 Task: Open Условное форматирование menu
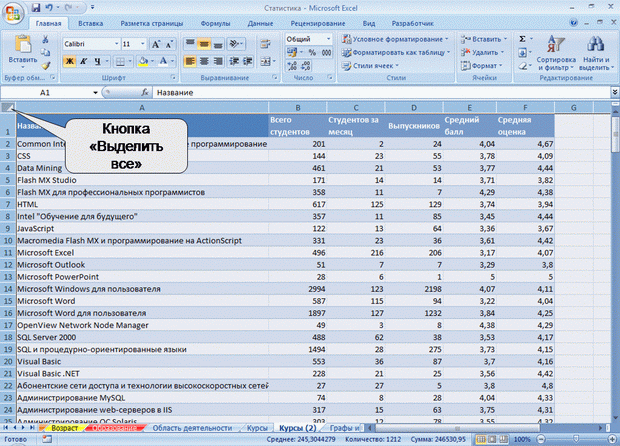(395, 39)
